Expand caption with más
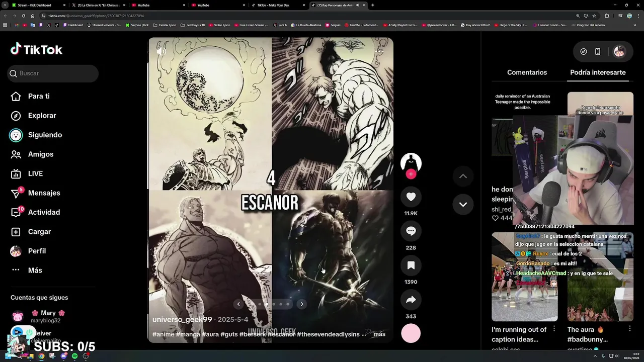The image size is (644, 362). (379, 334)
